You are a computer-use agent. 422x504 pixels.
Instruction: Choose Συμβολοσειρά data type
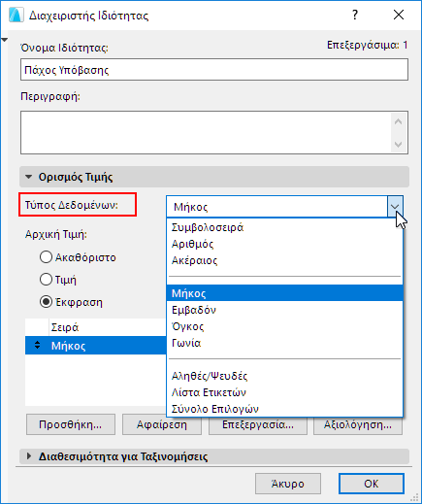click(284, 227)
